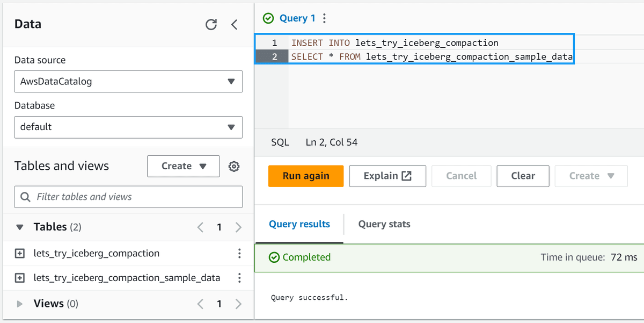Open the Data source dropdown
Viewport: 644px width, 323px height.
(x=232, y=82)
